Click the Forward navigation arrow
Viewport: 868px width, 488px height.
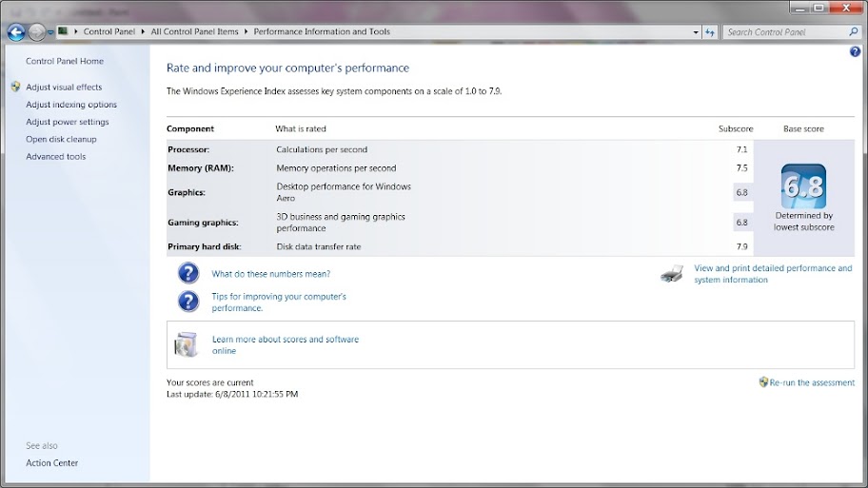tap(36, 32)
